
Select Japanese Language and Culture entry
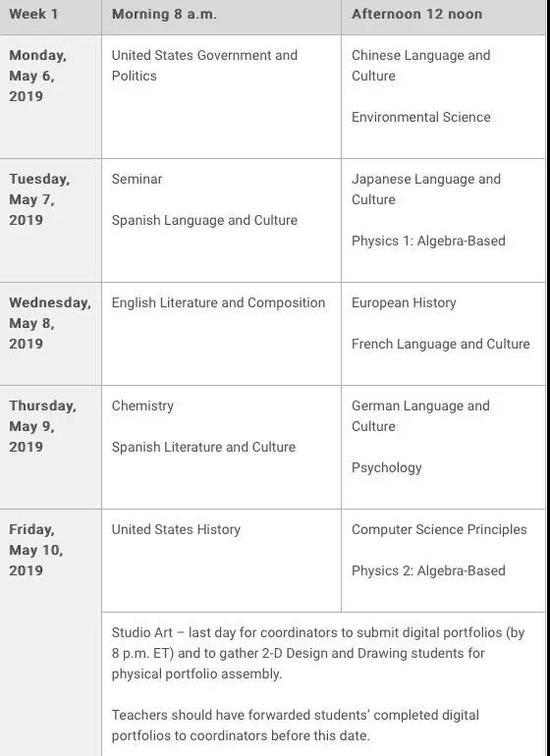point(426,189)
